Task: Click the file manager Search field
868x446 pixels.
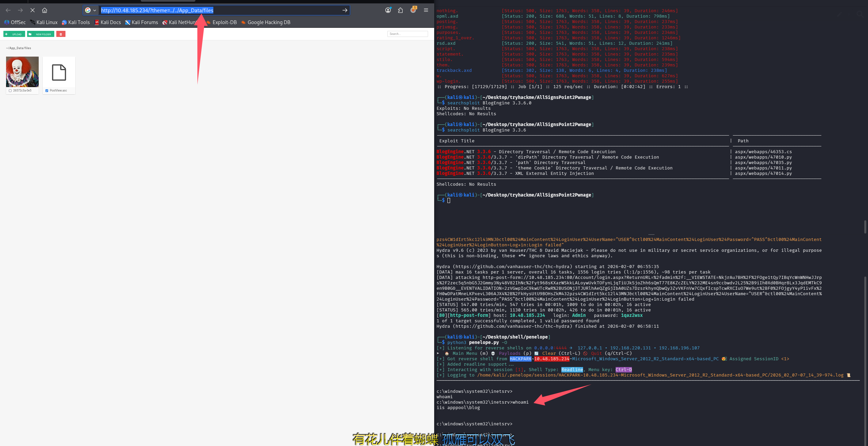Action: click(x=407, y=34)
